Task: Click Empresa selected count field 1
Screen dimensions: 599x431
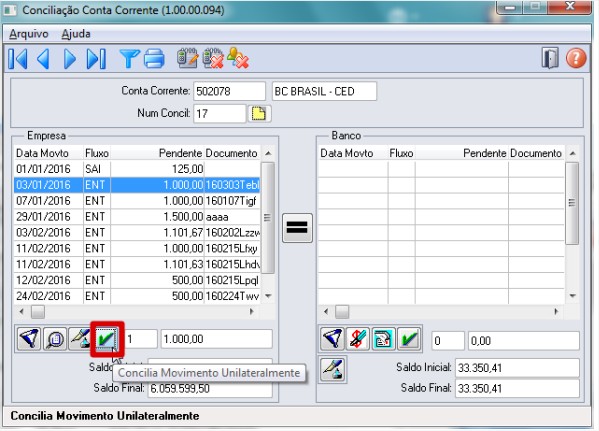Action: (141, 339)
